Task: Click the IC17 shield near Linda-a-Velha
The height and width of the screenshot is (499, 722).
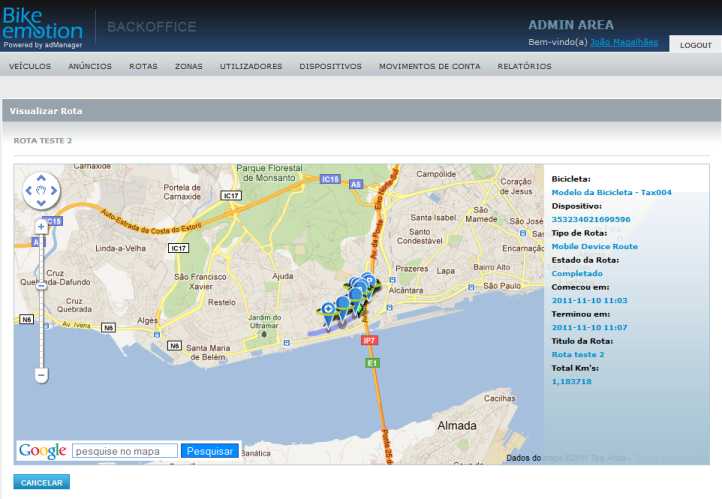Action: 178,248
